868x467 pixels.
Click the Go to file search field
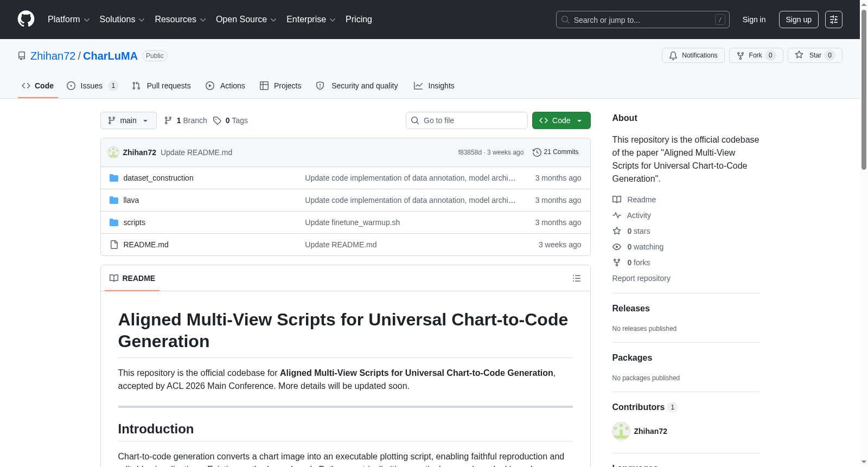467,120
